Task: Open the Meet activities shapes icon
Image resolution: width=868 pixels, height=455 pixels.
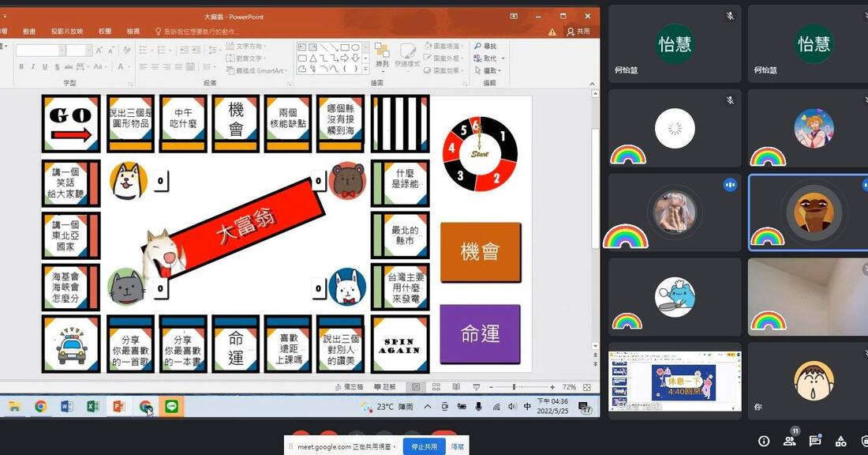Action: 840,441
